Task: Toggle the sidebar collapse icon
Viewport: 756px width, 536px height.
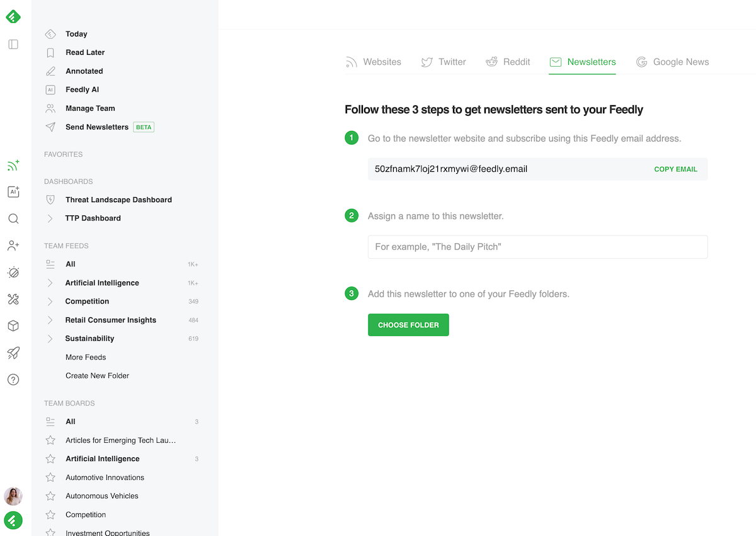Action: pos(13,44)
